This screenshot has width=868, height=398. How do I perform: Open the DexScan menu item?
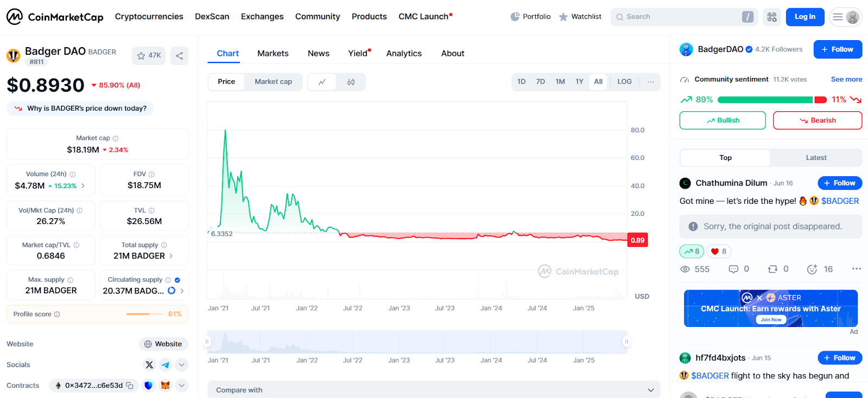pyautogui.click(x=212, y=17)
